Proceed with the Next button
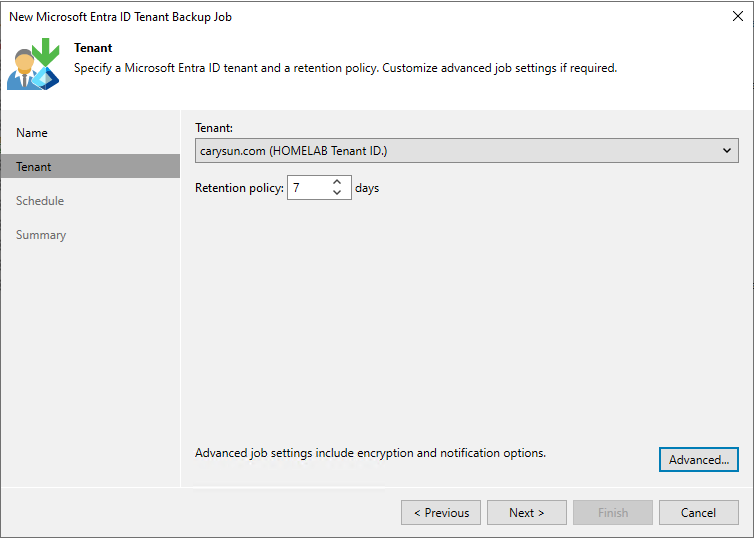 [x=526, y=513]
